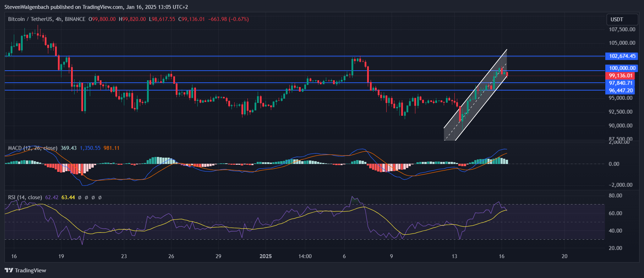The height and width of the screenshot is (278, 644).
Task: Click the yellow RSI average value 63.44
Action: pos(68,197)
